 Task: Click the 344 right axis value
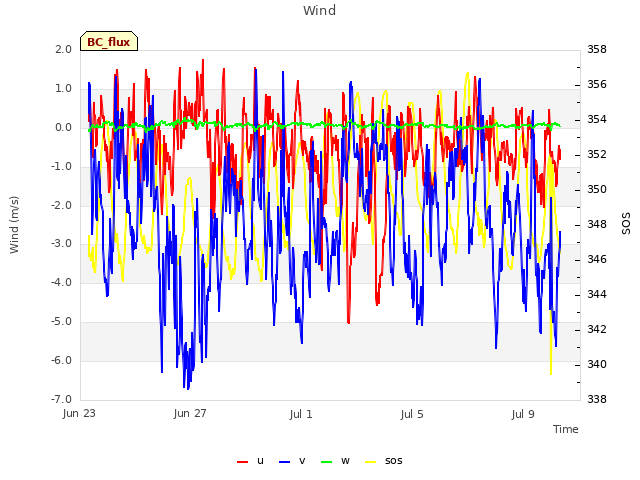click(x=597, y=294)
